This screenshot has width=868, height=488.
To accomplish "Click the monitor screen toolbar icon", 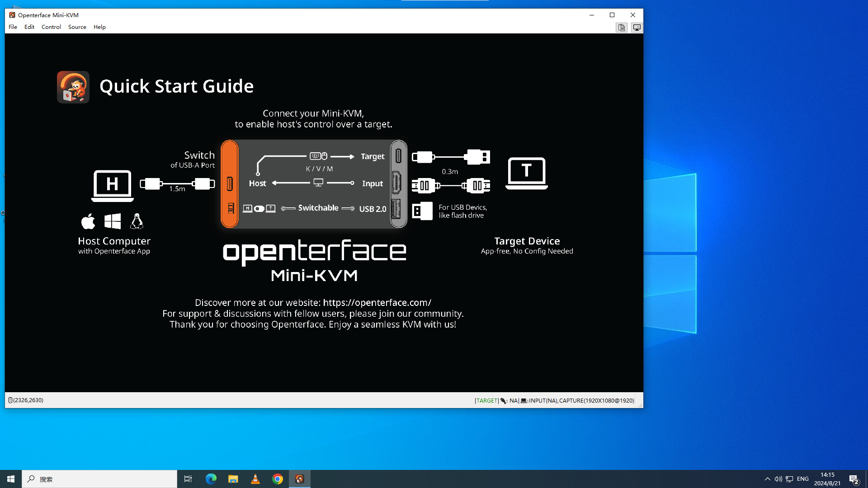I will click(x=637, y=28).
